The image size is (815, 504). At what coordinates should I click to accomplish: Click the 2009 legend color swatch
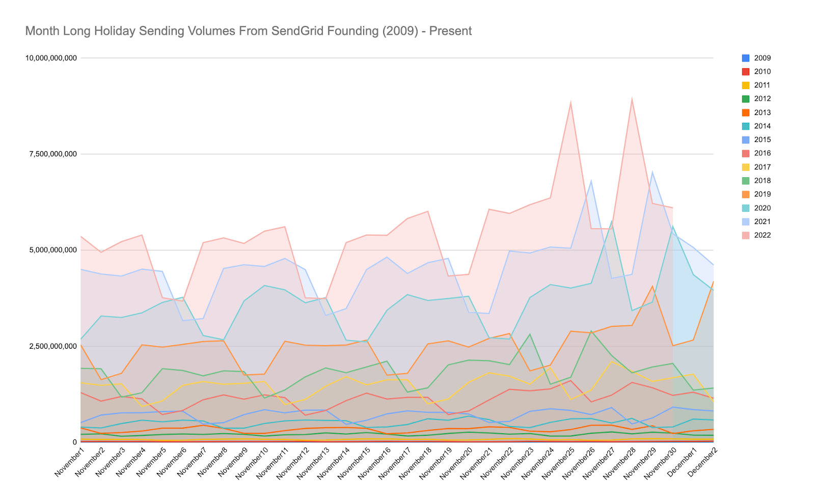746,58
